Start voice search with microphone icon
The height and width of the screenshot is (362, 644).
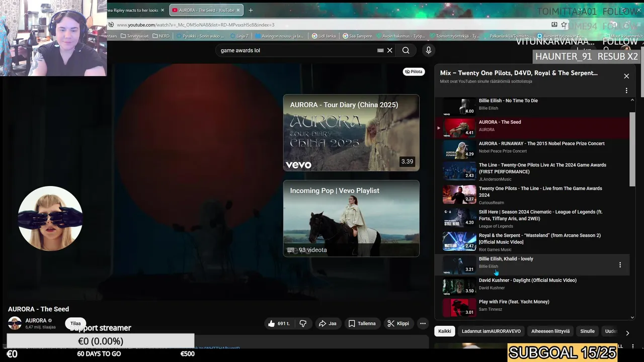428,50
